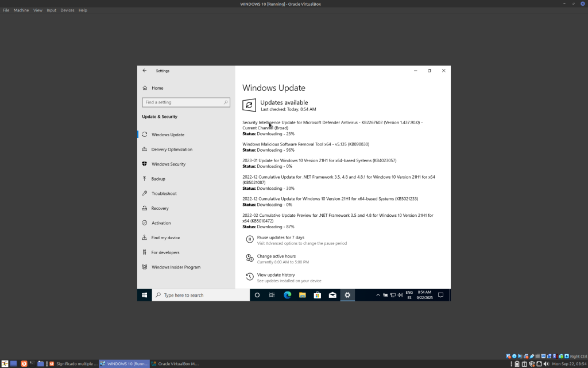The image size is (588, 368).
Task: Open Activation settings page
Action: tap(161, 223)
